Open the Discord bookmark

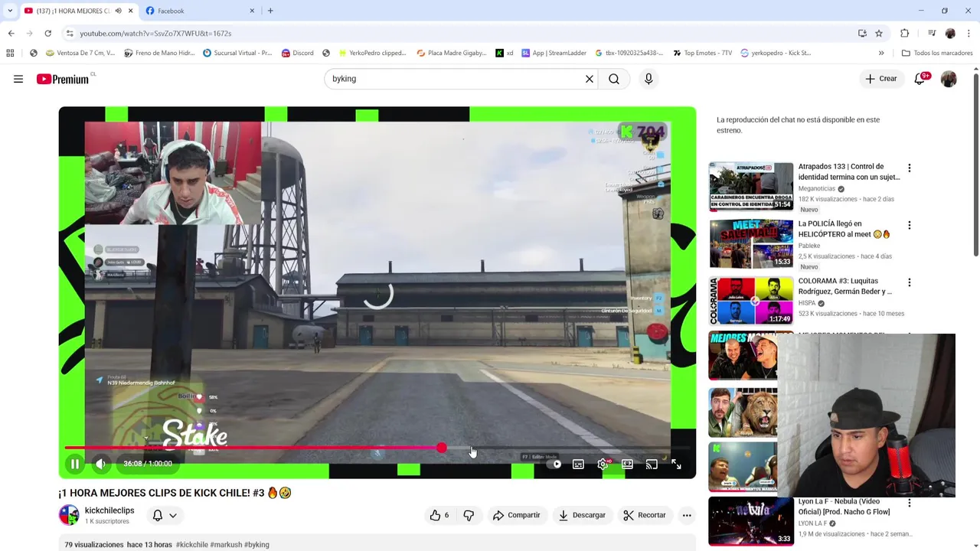(x=298, y=53)
